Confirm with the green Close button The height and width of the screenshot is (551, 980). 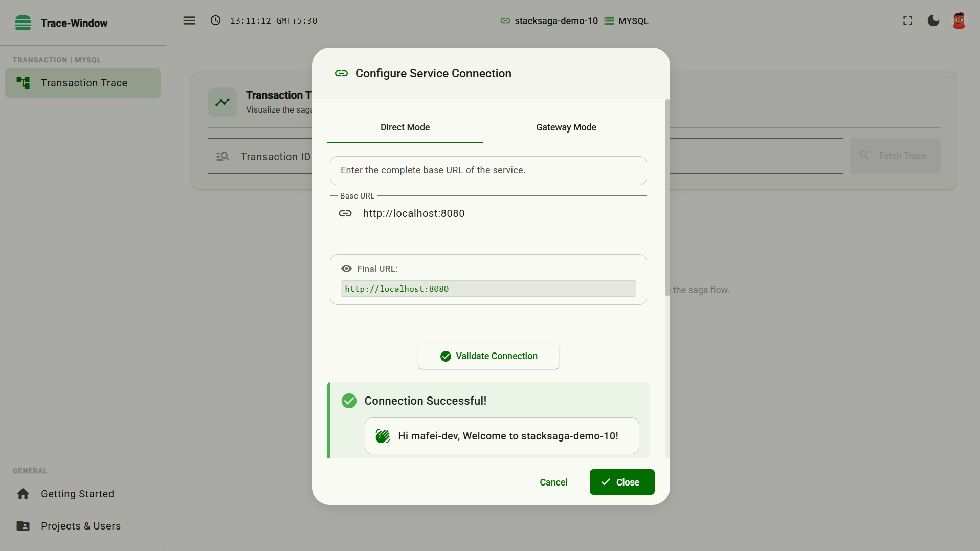coord(622,482)
